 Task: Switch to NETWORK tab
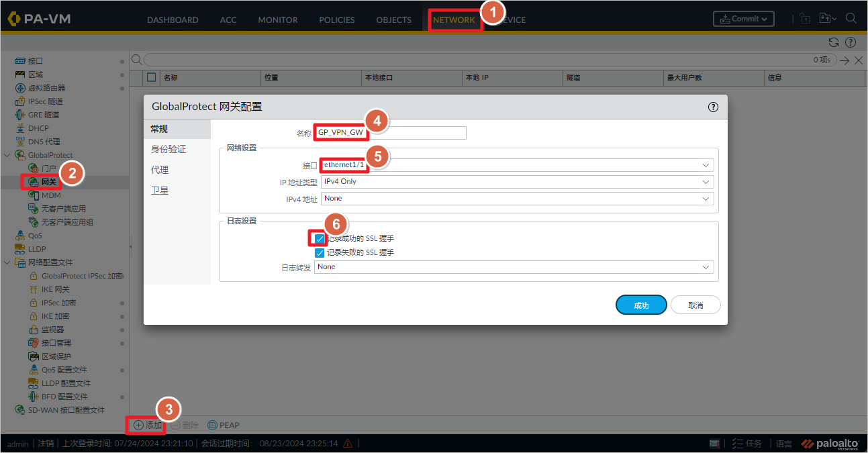point(454,19)
